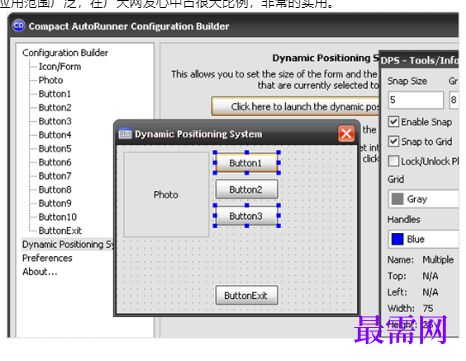
Task: Select Button8 in the configuration tree
Action: click(55, 189)
